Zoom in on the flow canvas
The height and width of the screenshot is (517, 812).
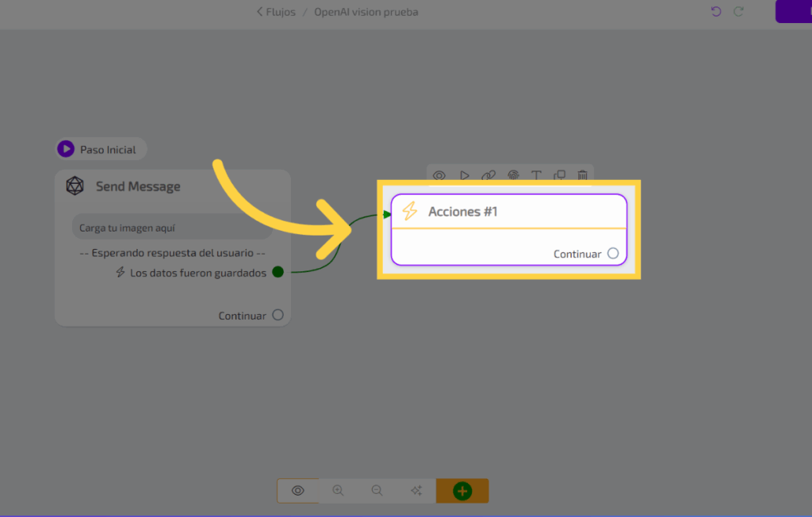pos(339,491)
